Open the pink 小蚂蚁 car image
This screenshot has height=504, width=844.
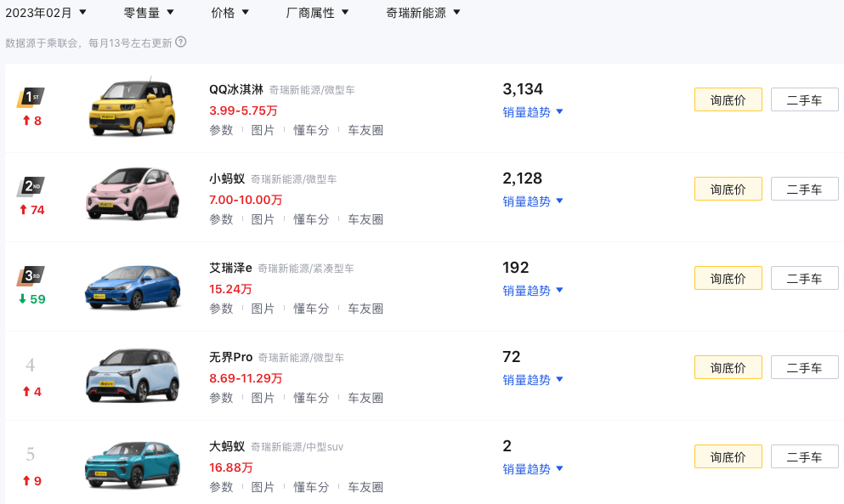click(x=133, y=194)
